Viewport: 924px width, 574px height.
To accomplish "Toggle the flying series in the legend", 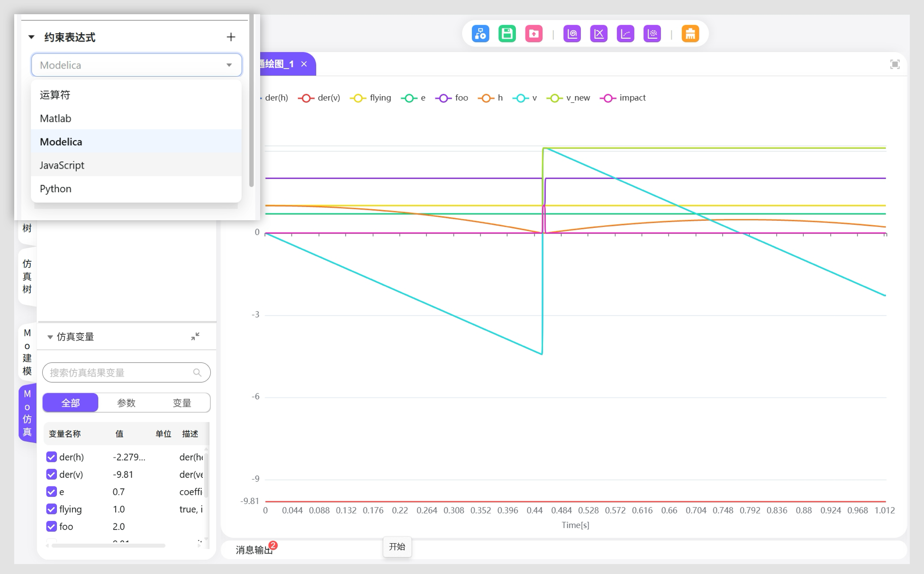I will tap(371, 98).
